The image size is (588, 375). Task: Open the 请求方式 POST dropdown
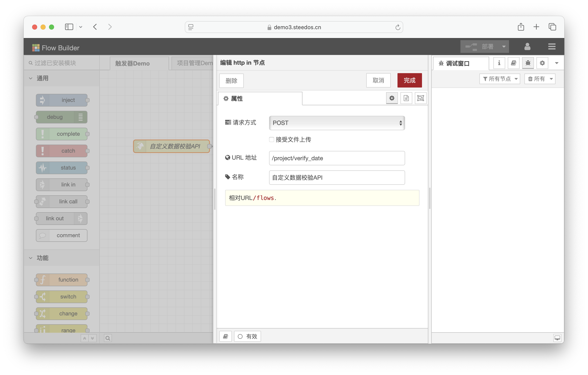tap(337, 123)
